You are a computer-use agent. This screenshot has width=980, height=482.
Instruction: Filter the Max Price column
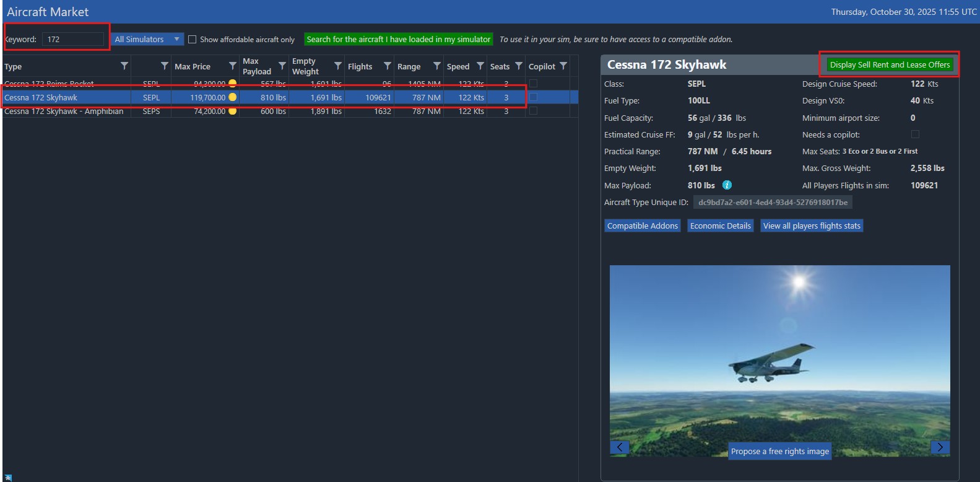pos(233,66)
